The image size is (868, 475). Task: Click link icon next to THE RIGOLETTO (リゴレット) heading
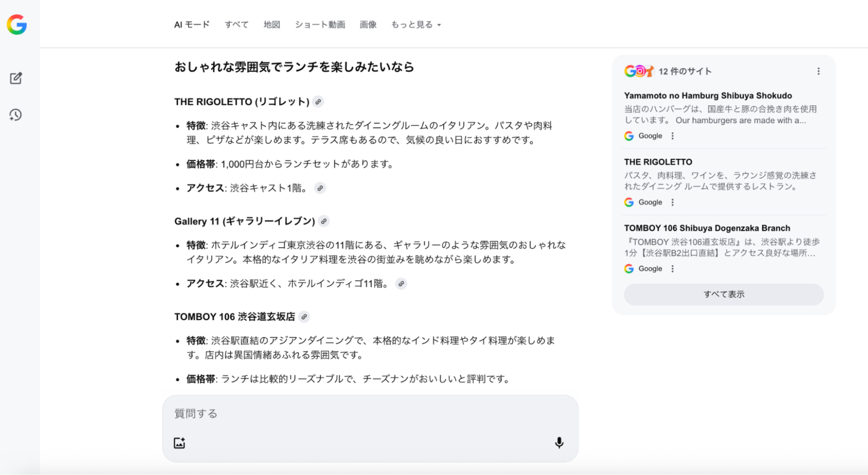point(318,101)
